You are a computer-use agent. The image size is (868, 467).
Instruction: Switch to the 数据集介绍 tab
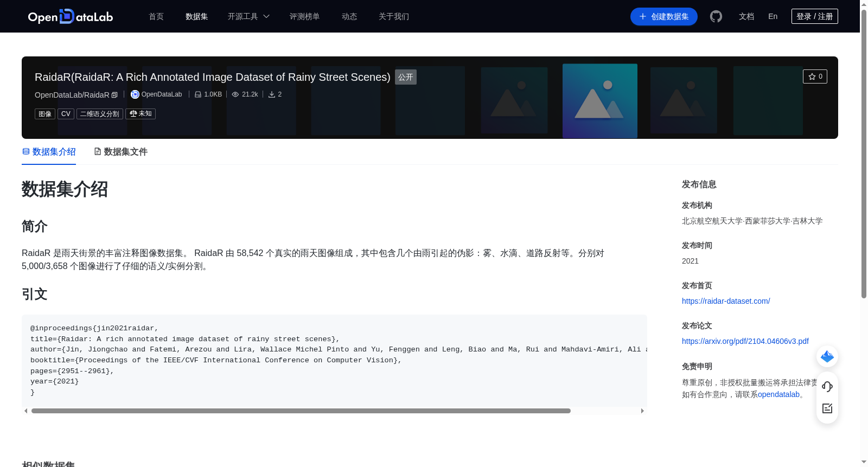pos(49,152)
